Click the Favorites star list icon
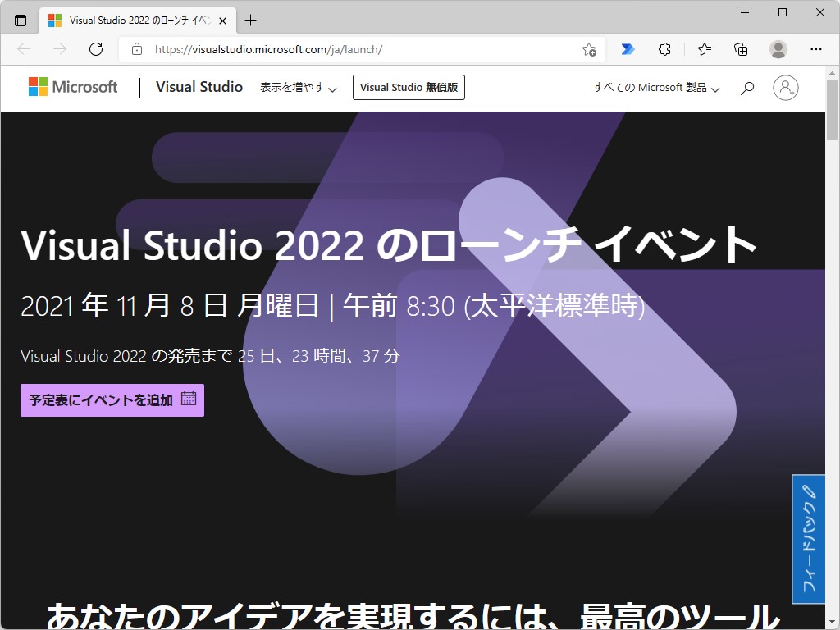The width and height of the screenshot is (840, 630). point(704,49)
